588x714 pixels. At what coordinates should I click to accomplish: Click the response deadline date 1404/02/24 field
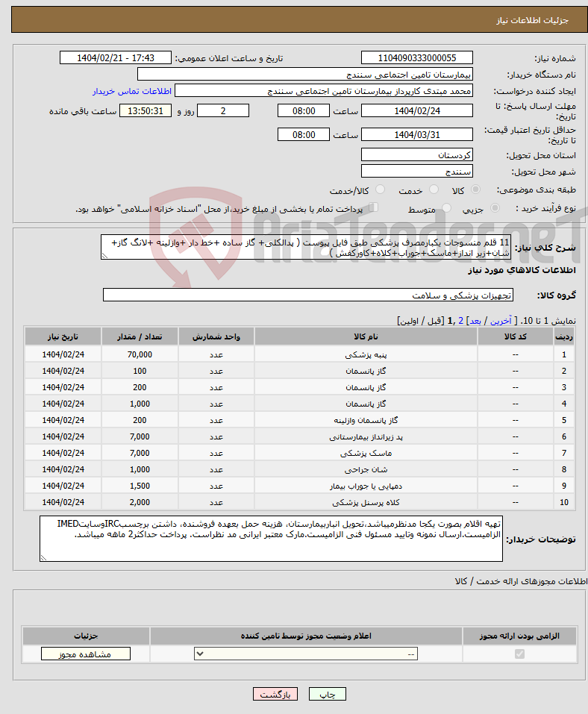(416, 110)
